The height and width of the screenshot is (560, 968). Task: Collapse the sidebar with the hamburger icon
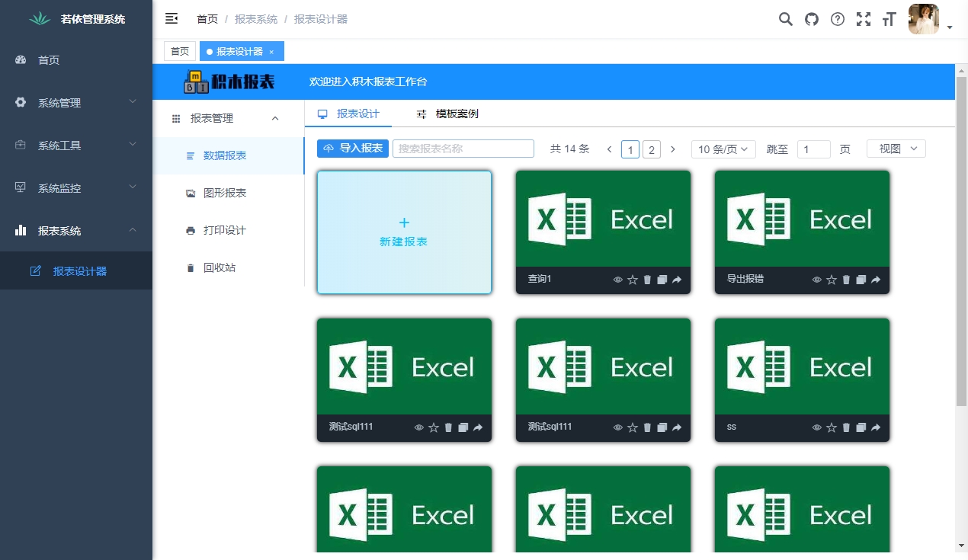(x=171, y=19)
